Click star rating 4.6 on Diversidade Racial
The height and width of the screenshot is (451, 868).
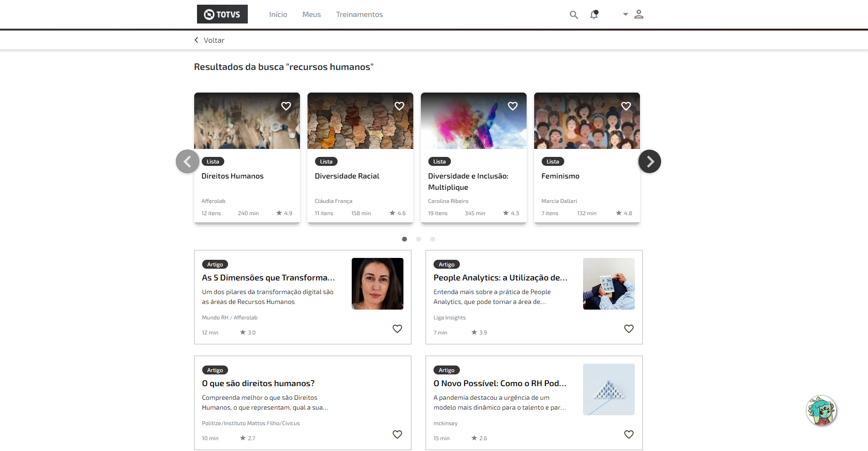(397, 213)
